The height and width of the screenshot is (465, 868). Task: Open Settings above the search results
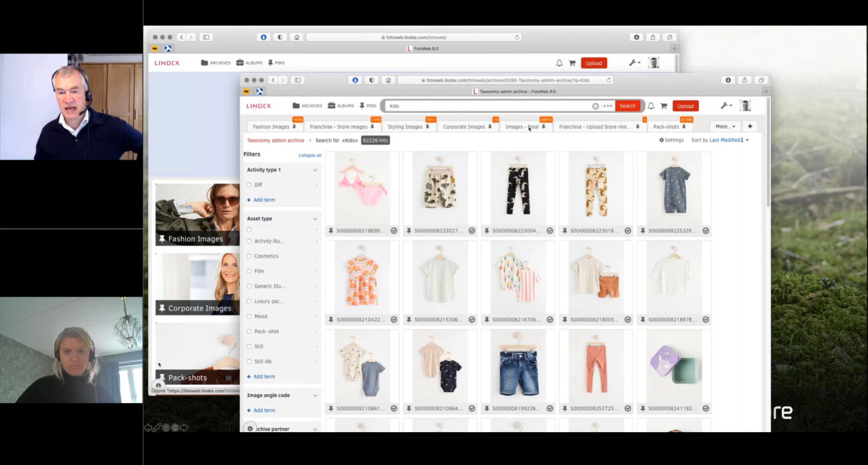point(671,140)
